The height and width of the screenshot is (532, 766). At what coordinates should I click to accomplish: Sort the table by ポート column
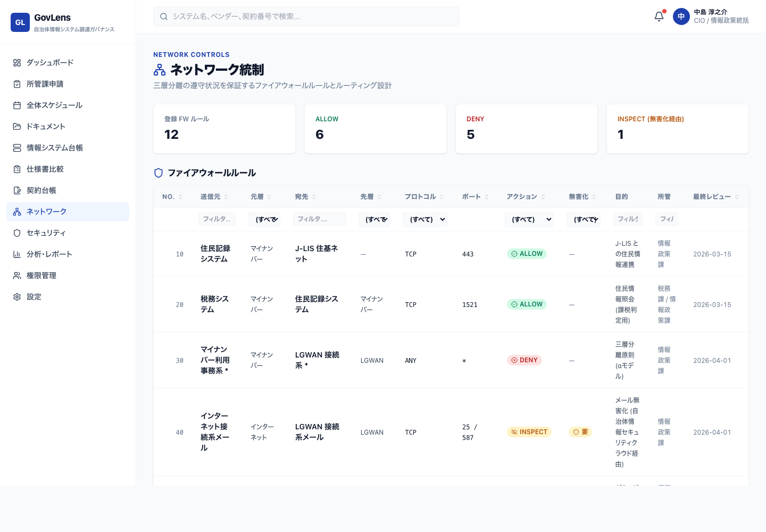coord(471,196)
